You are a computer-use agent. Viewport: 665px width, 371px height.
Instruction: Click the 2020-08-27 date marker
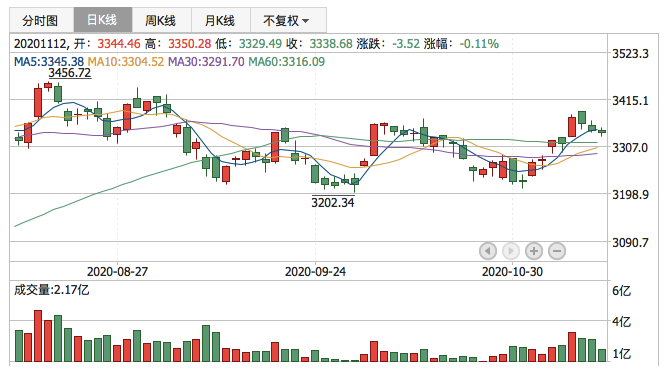[117, 272]
